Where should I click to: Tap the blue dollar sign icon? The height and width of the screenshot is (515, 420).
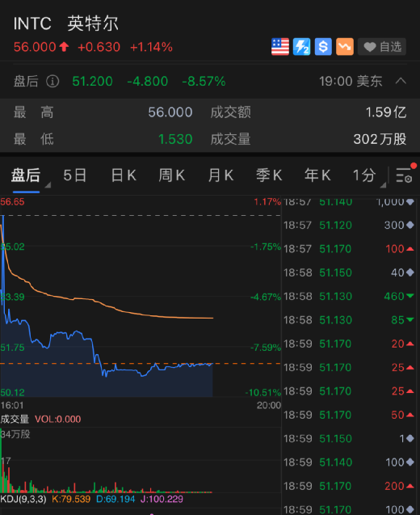[323, 47]
